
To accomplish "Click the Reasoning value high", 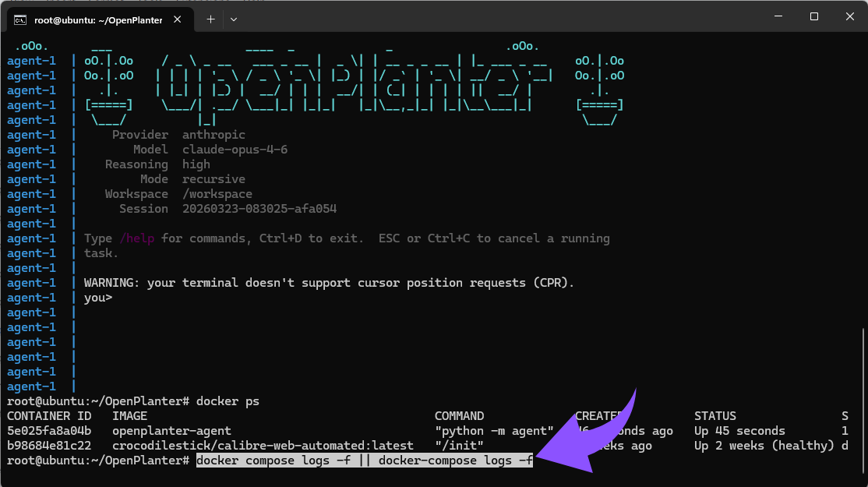I will pos(196,164).
